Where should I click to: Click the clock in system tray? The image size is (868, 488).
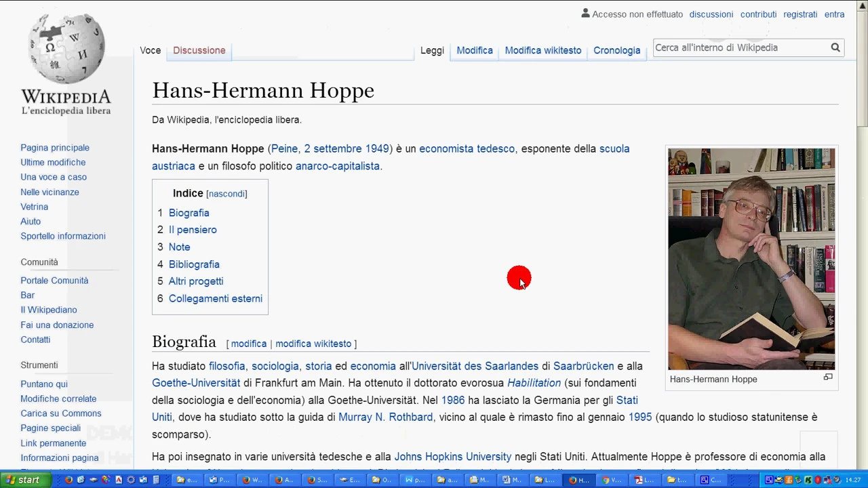click(853, 480)
